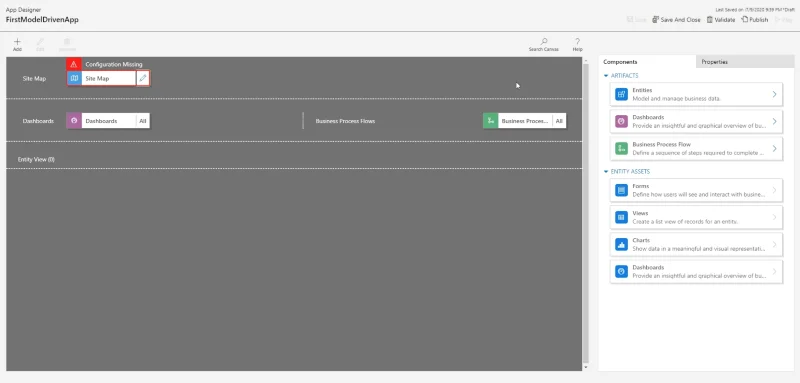This screenshot has width=800, height=383.
Task: Click the canvas vertical scrollbar
Action: coord(586,212)
